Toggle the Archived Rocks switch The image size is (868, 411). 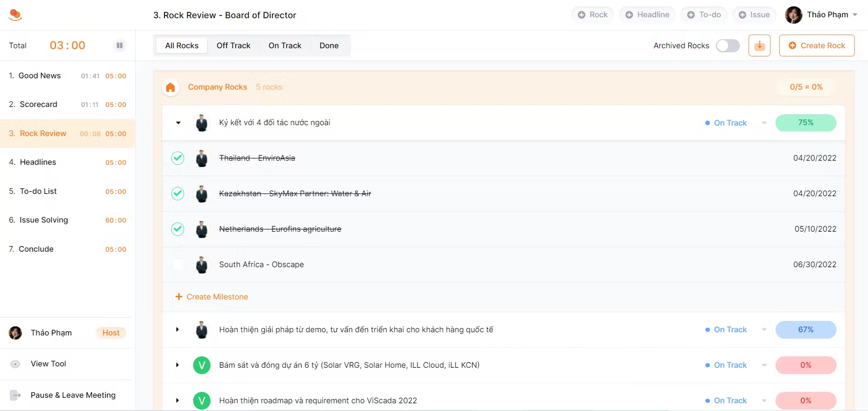point(727,46)
